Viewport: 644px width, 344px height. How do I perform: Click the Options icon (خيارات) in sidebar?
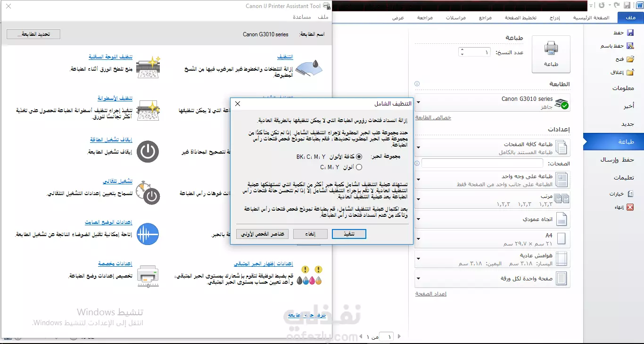(x=629, y=194)
